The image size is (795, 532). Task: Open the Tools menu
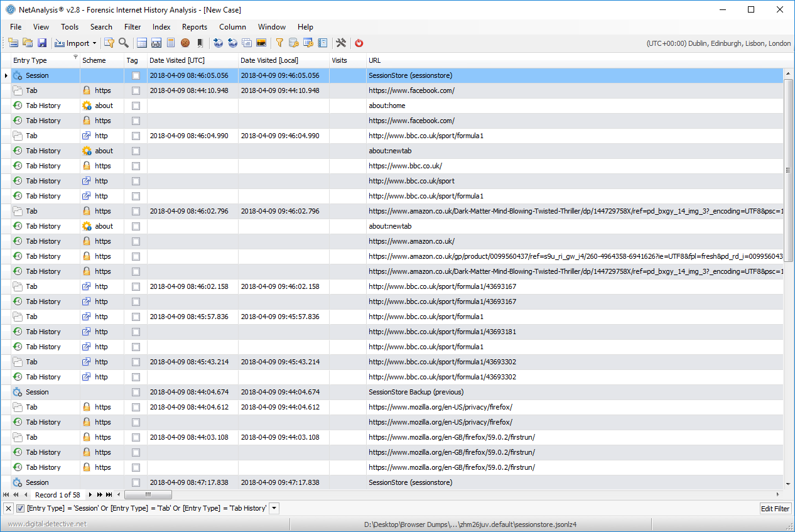pyautogui.click(x=70, y=27)
